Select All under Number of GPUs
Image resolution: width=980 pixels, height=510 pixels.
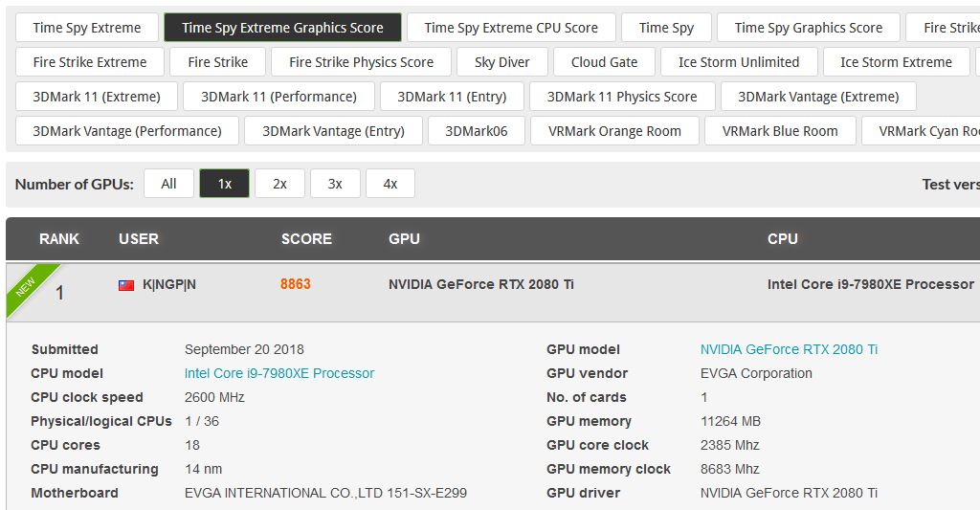coord(168,184)
